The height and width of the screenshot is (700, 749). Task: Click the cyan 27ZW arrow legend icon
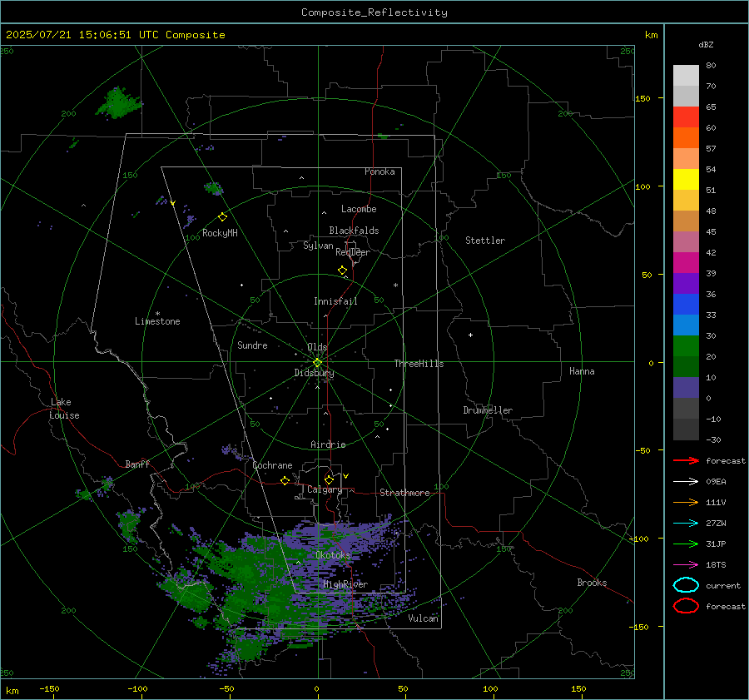(686, 524)
